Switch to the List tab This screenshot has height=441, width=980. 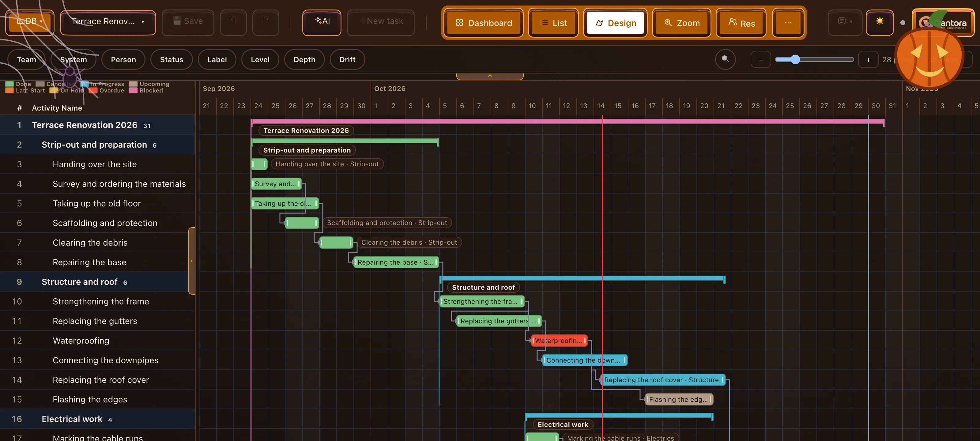point(553,23)
